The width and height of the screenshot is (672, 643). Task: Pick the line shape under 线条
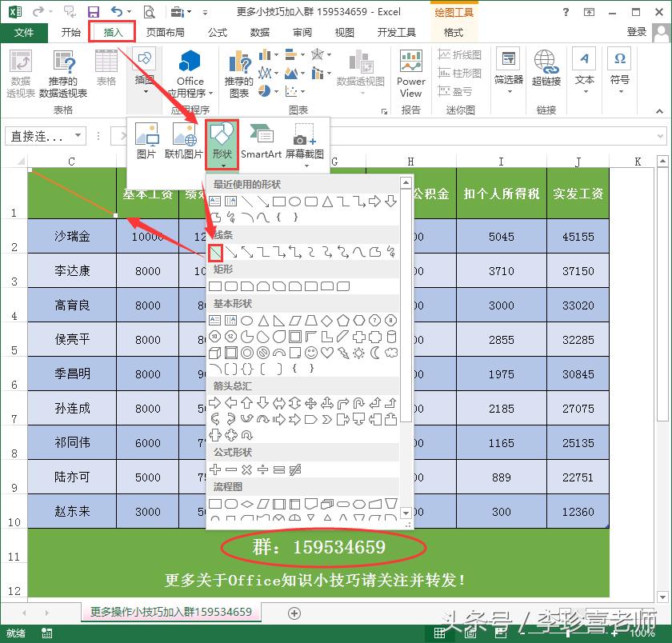point(214,252)
